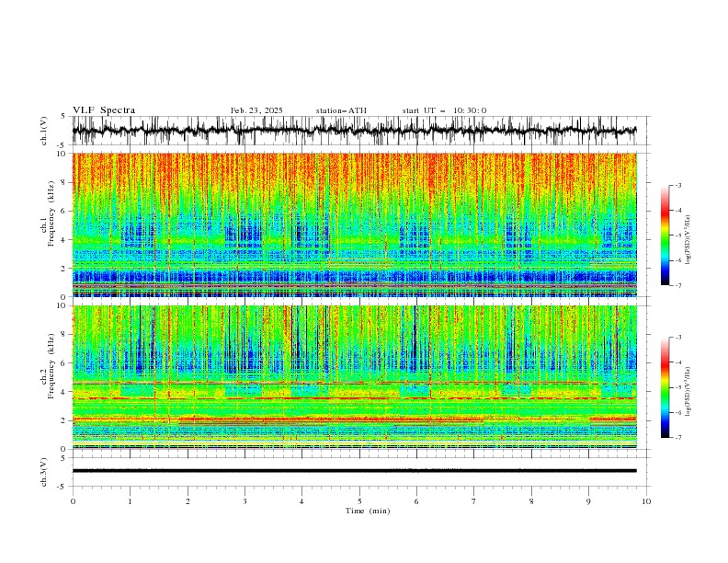Click the "-7" label on ch.2 color bar
This screenshot has height=563, width=728.
point(677,438)
